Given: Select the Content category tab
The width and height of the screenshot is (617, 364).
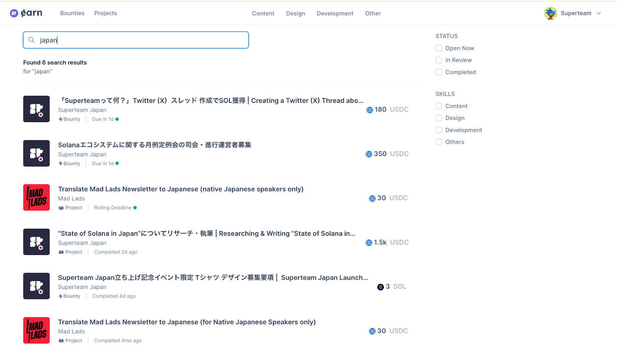Looking at the screenshot, I should 263,13.
